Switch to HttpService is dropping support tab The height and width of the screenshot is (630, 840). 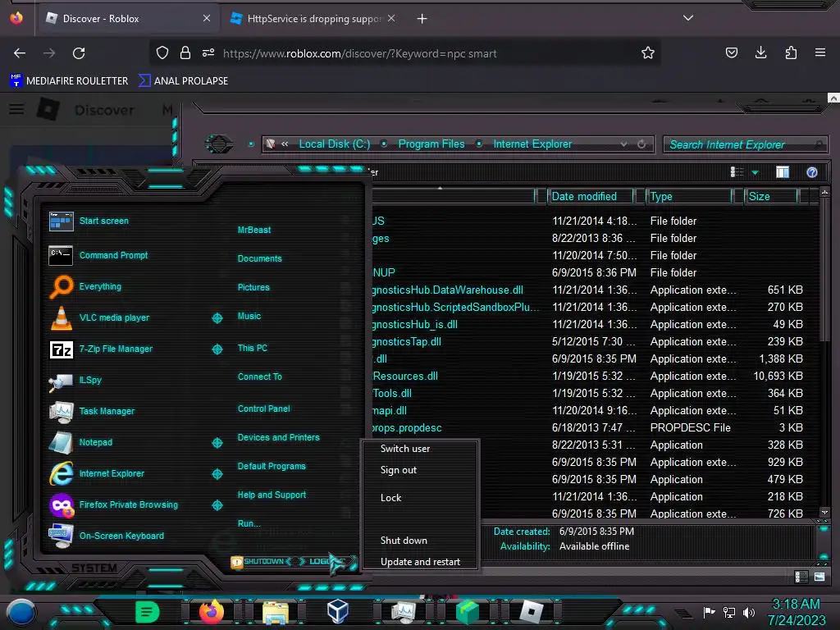[x=313, y=19]
